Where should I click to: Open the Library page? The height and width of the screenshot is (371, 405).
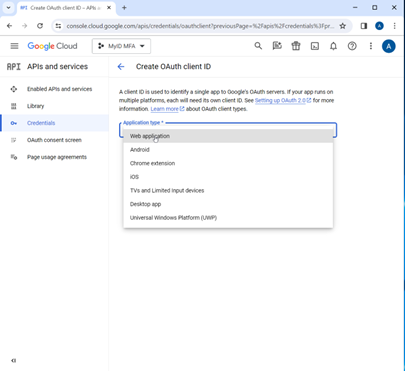point(54,106)
